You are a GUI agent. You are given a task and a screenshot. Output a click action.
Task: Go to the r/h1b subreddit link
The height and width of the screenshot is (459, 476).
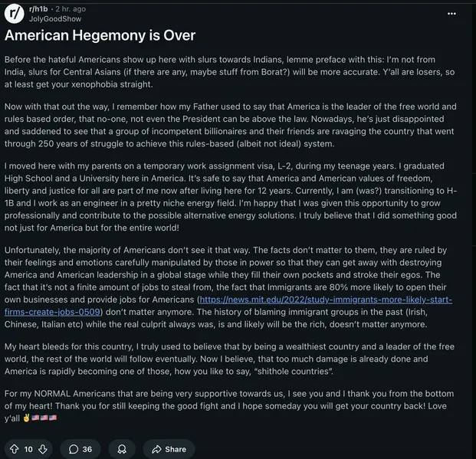pos(39,8)
